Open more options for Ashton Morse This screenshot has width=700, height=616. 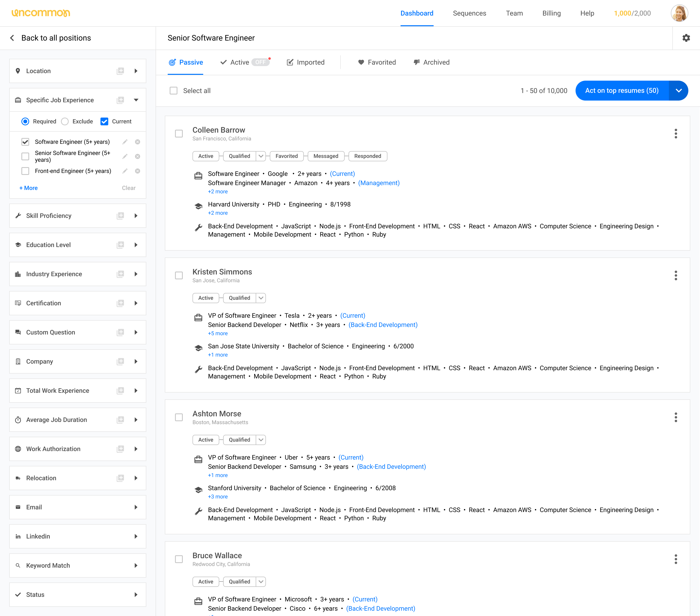point(676,417)
